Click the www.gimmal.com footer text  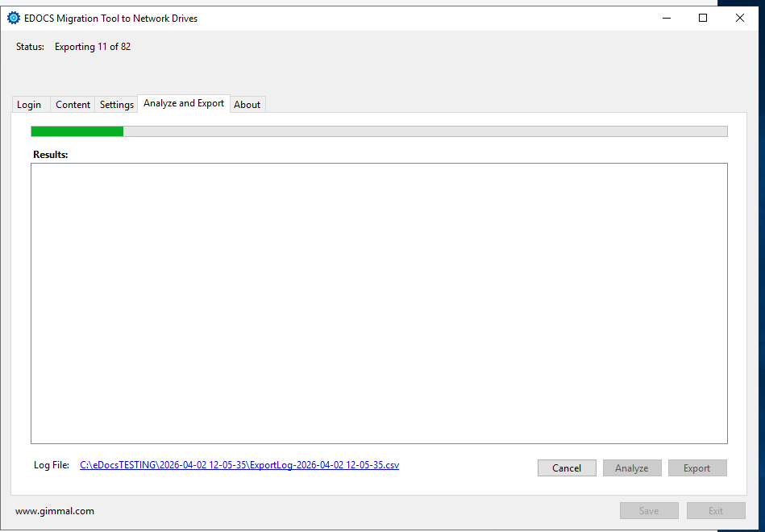point(55,511)
